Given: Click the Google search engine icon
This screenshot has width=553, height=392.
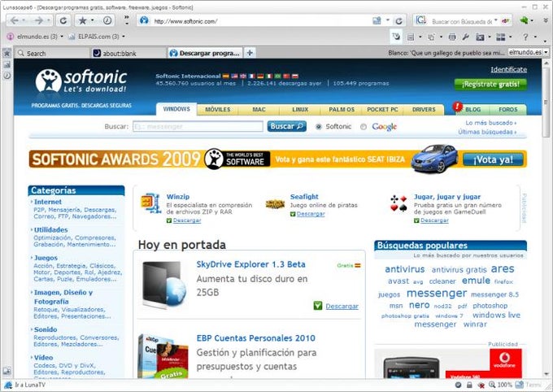Looking at the screenshot, I should click(420, 20).
